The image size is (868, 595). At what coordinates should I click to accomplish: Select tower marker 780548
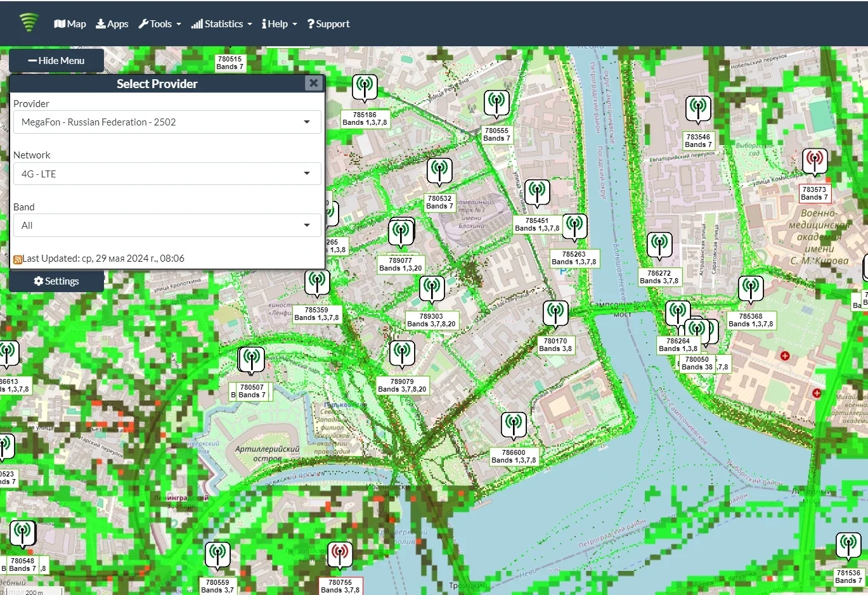23,535
